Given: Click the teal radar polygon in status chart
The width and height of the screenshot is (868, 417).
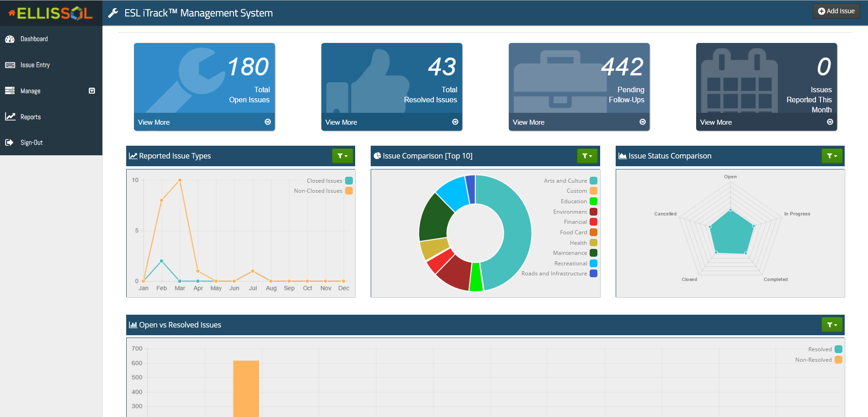Looking at the screenshot, I should [731, 233].
